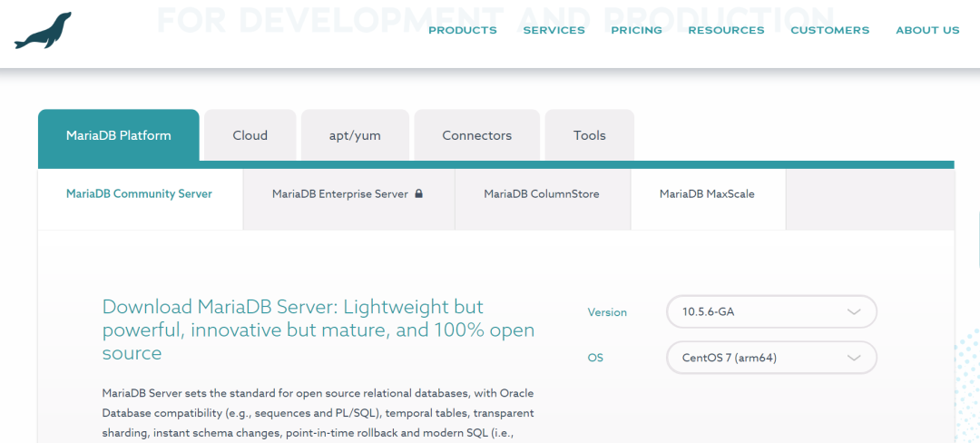Switch to the MariaDB ColumnStore sub-tab
980x443 pixels.
coord(541,194)
